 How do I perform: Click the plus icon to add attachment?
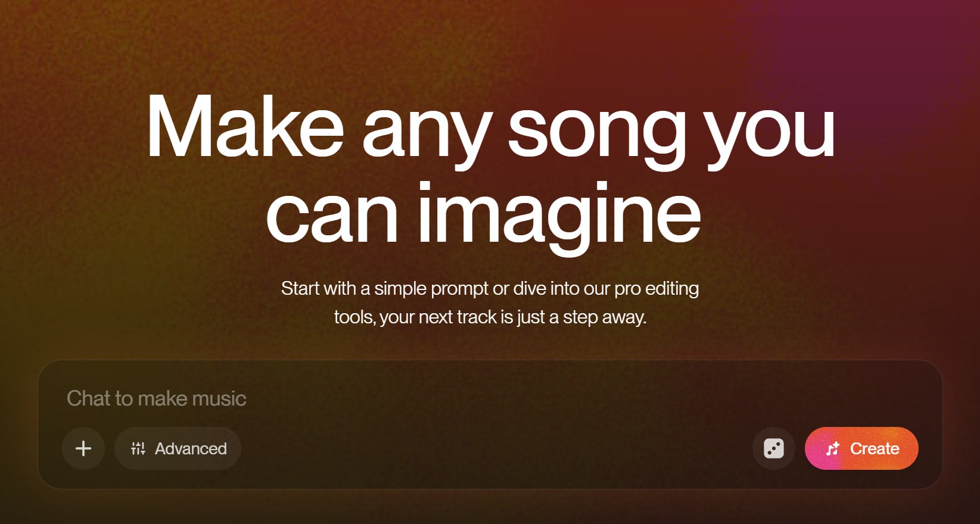point(83,448)
